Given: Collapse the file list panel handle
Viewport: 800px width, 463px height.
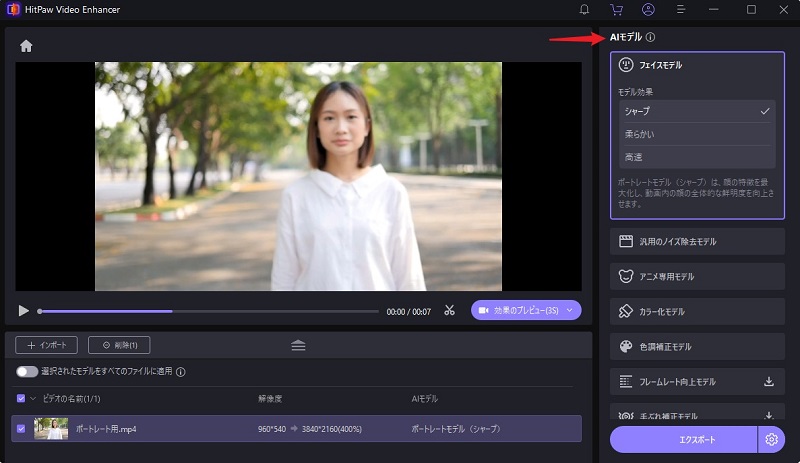Looking at the screenshot, I should (298, 345).
